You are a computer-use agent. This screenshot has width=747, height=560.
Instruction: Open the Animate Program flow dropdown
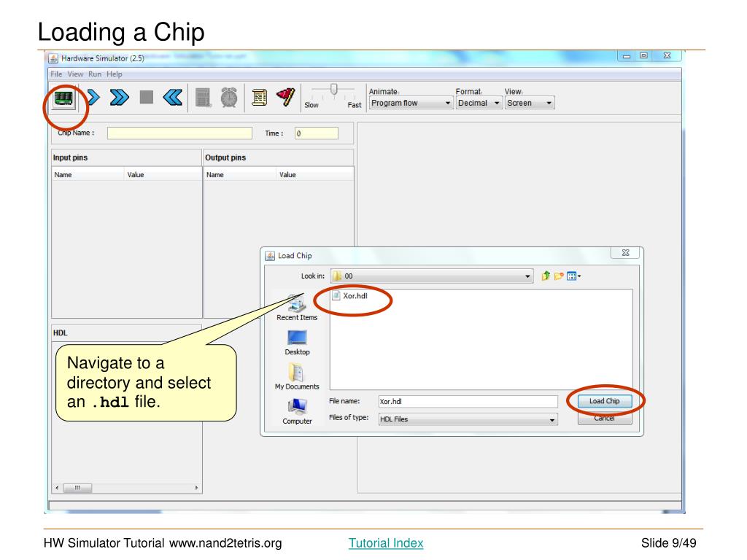pos(411,103)
